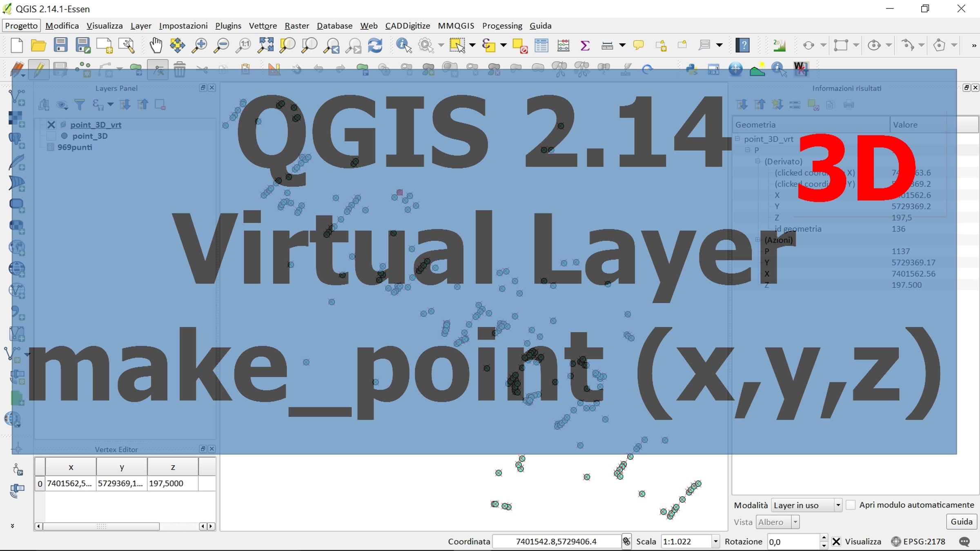Open the Scala dropdown arrow

[715, 542]
